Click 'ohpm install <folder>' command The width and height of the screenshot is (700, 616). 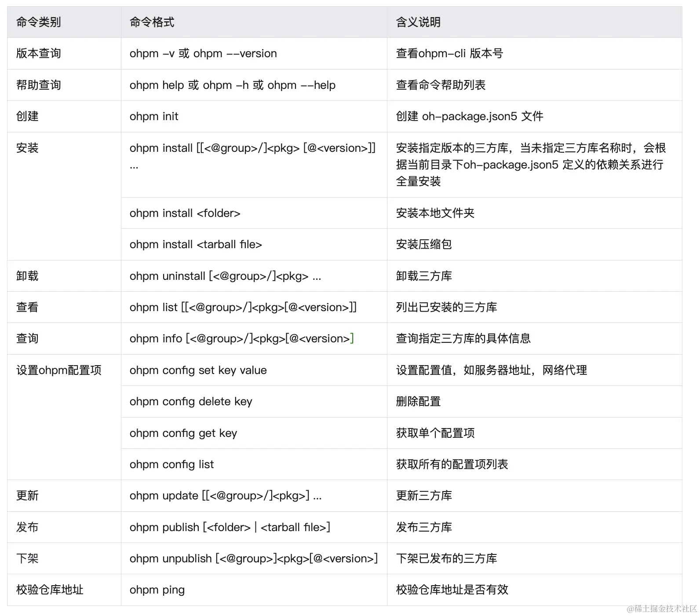tap(185, 213)
